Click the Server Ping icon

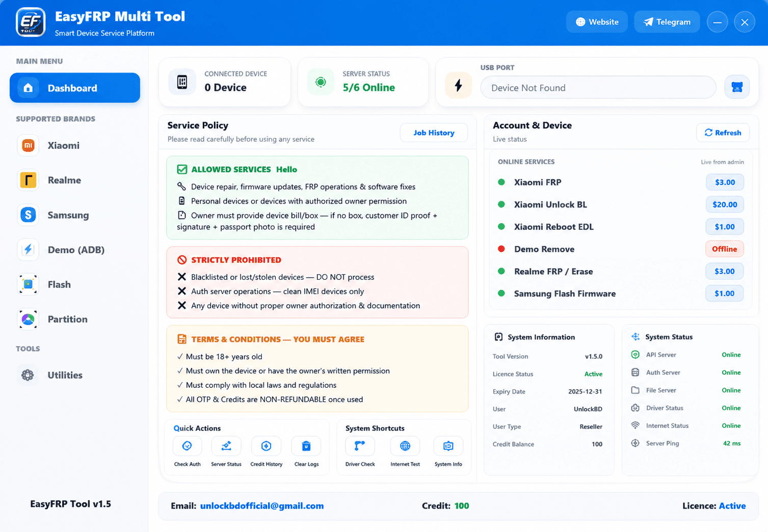pos(635,443)
